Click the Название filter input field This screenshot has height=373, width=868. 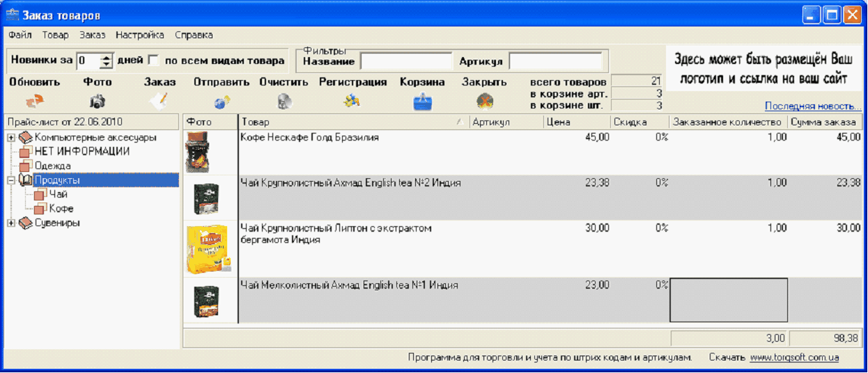click(x=406, y=61)
